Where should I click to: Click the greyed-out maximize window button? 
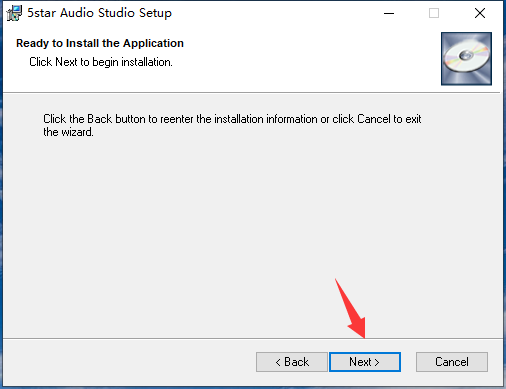pyautogui.click(x=434, y=13)
